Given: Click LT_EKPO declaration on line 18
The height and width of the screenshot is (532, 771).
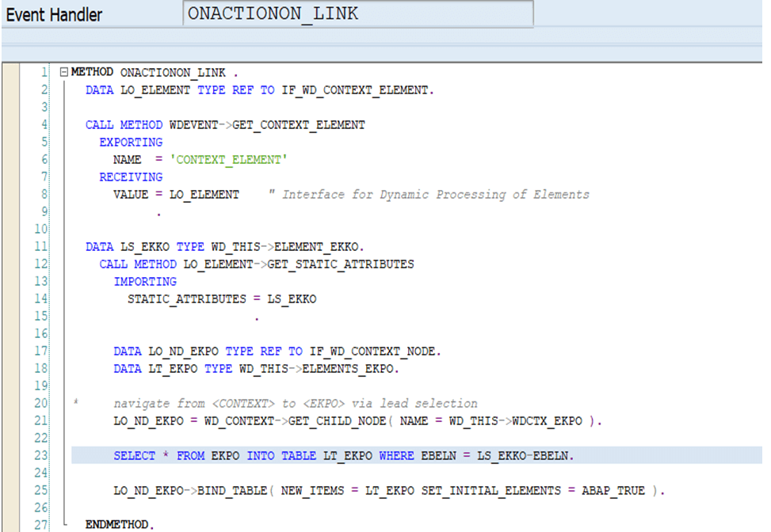Looking at the screenshot, I should (173, 368).
